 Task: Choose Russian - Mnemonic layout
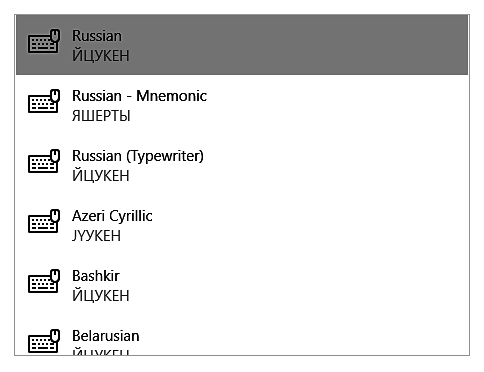242,105
